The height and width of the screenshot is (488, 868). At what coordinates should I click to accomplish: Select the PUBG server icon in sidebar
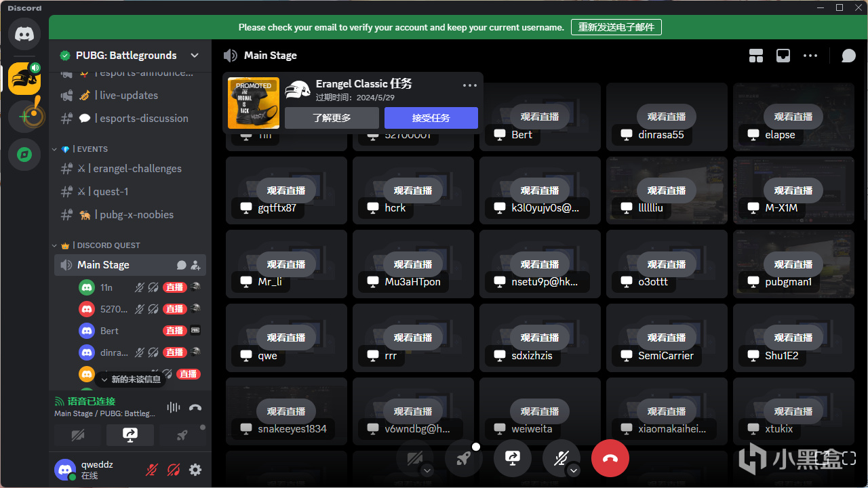pyautogui.click(x=24, y=79)
